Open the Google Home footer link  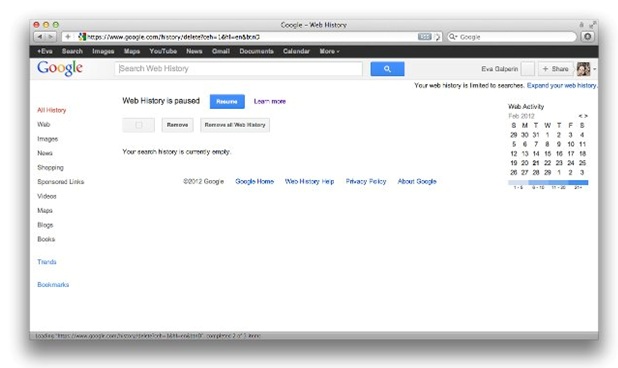tap(255, 181)
